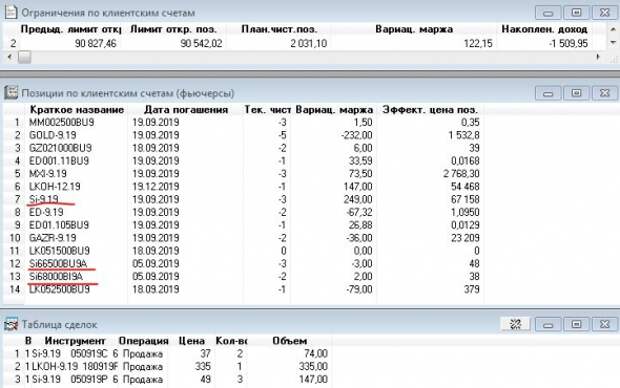Click the down arrow of limits vertical scrollbar
This screenshot has width=620, height=388.
click(613, 42)
